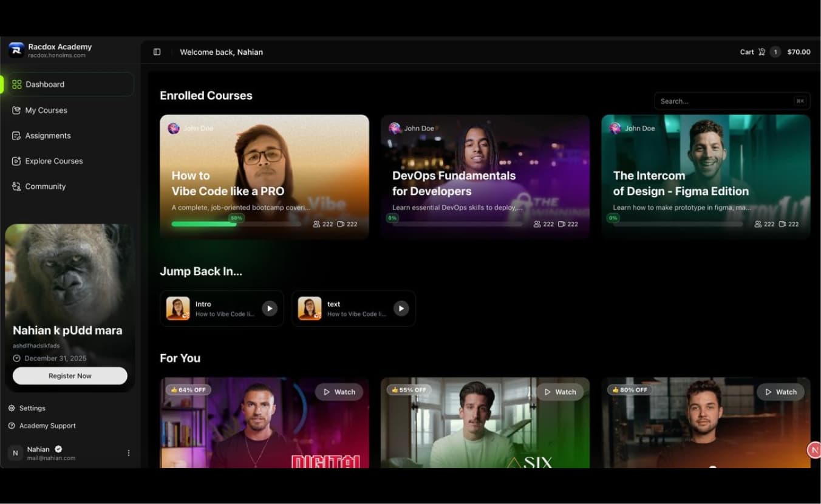Viewport: 821px width, 504px height.
Task: Select the Community people icon
Action: click(16, 186)
